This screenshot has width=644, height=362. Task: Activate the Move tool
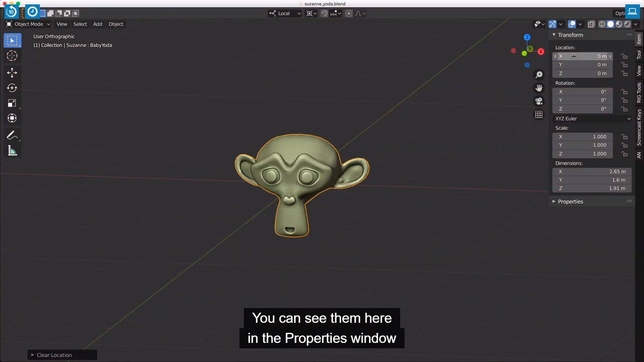(x=12, y=72)
